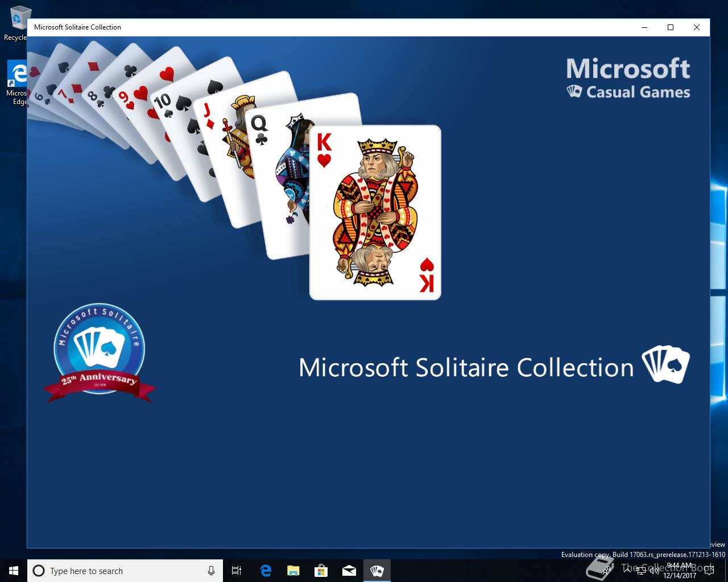
Task: Maximize the Microsoft Solitaire Collection window
Action: tap(671, 27)
